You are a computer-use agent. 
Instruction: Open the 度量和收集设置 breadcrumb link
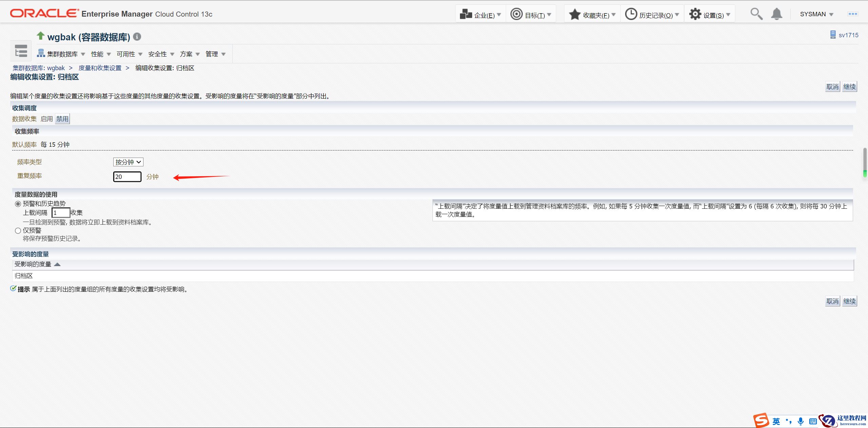coord(100,68)
